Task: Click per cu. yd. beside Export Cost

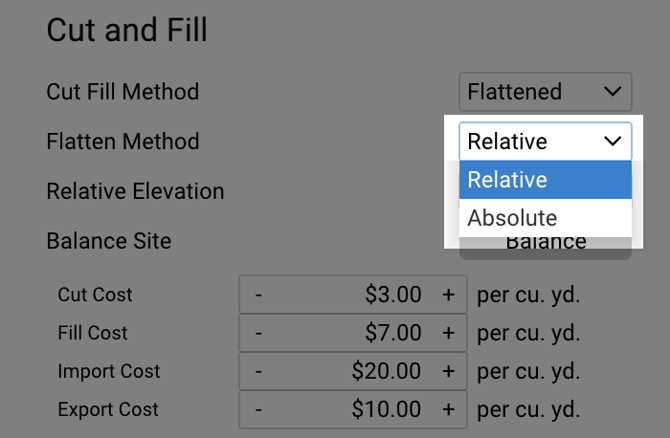Action: [x=529, y=410]
